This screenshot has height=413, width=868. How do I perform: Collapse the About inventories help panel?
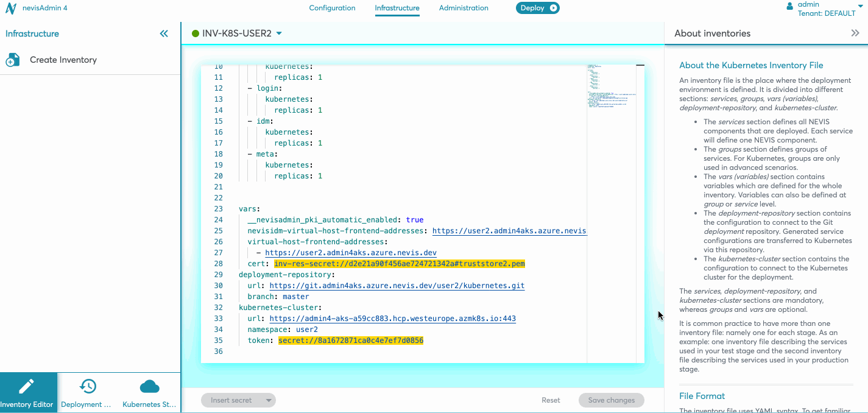[x=855, y=34]
